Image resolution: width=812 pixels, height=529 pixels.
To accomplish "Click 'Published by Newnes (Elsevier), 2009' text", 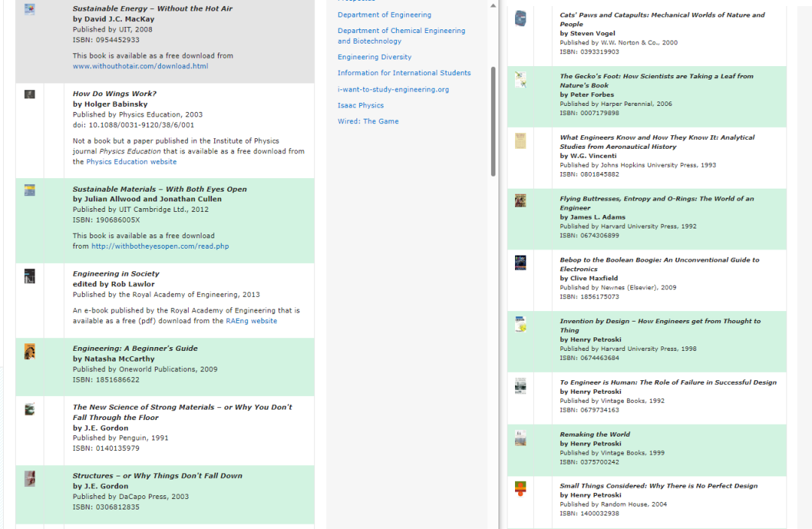I will (x=618, y=288).
